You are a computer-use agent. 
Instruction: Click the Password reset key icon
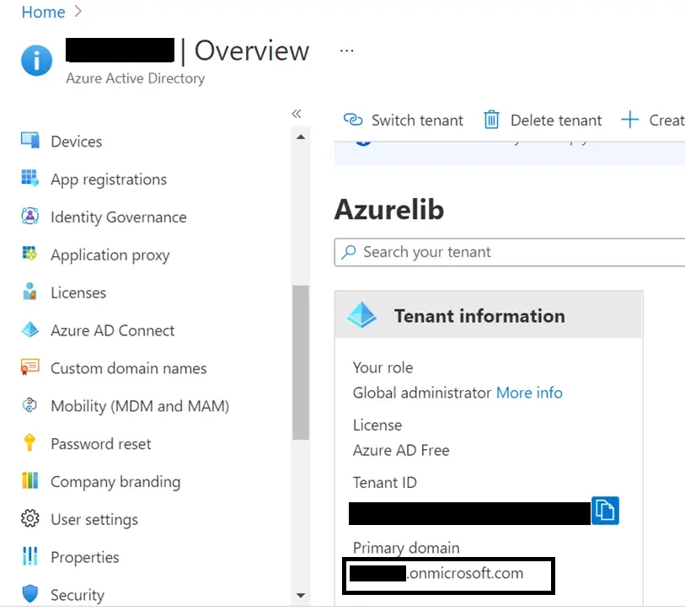point(29,442)
